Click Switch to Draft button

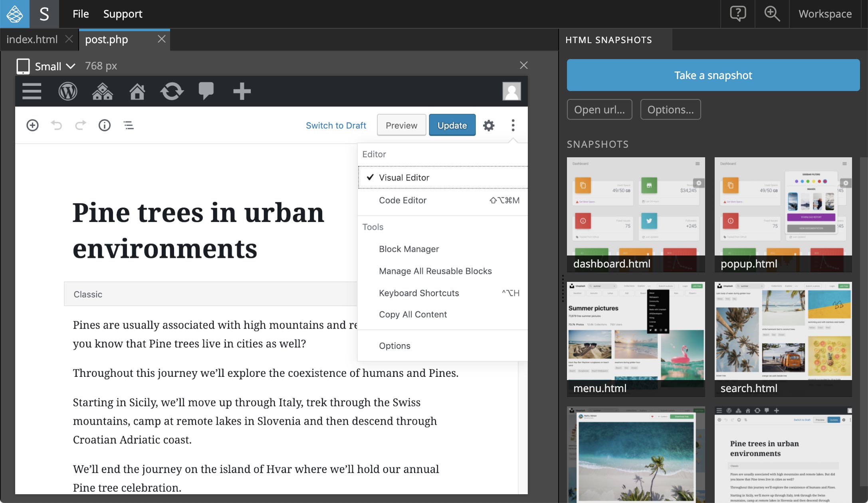click(336, 125)
